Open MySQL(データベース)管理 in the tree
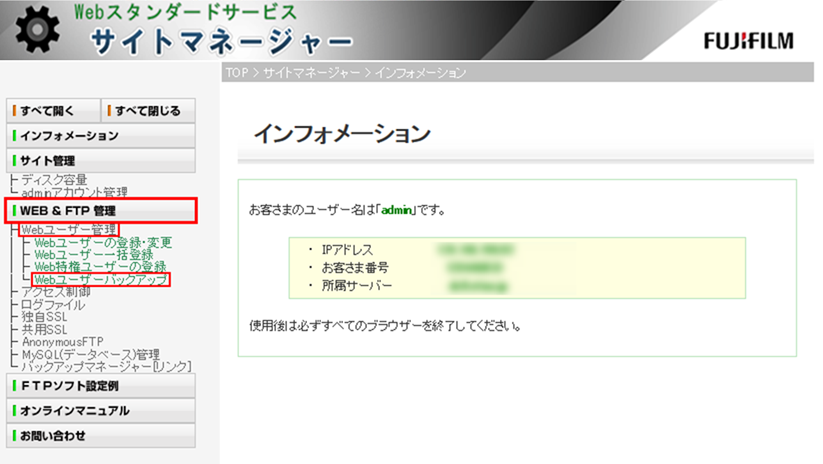 click(x=91, y=354)
